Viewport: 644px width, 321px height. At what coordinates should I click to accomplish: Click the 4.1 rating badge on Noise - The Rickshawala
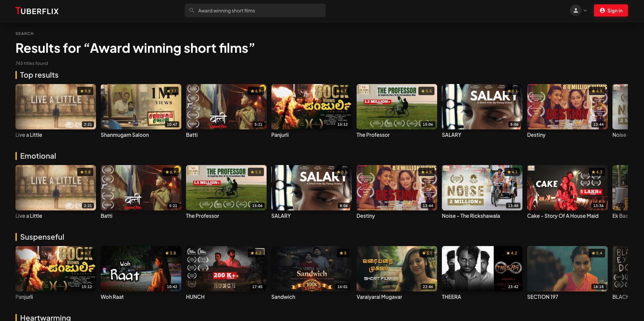512,172
